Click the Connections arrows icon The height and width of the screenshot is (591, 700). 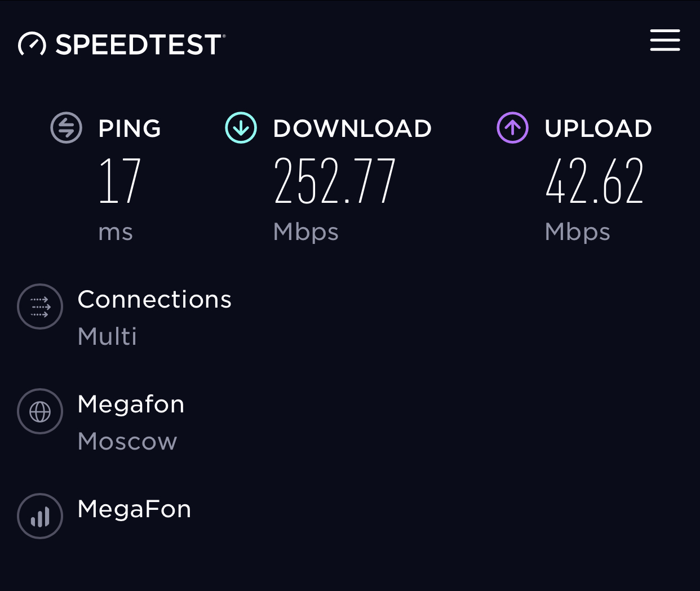(40, 306)
